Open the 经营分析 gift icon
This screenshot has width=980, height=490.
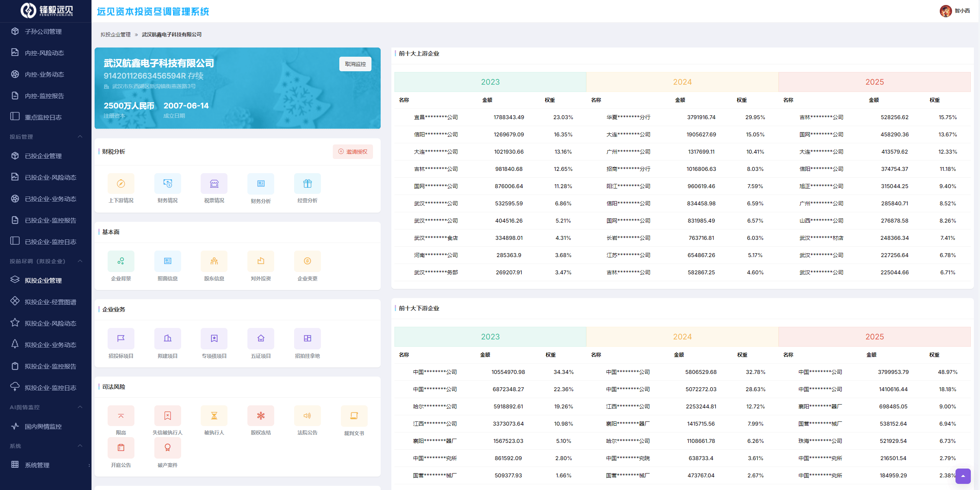307,184
